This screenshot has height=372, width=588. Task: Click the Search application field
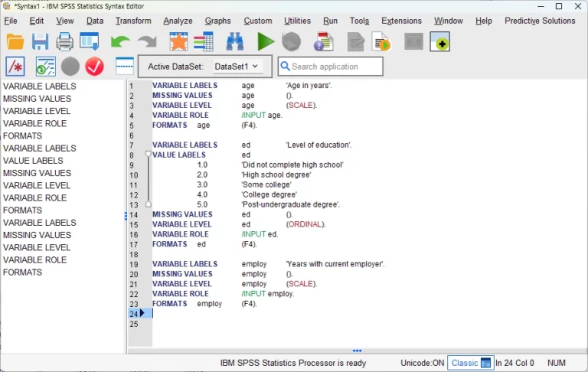tap(331, 67)
